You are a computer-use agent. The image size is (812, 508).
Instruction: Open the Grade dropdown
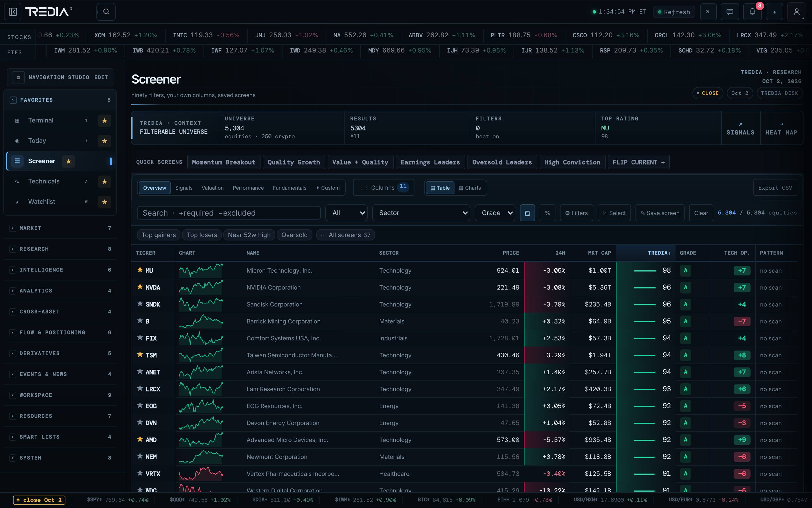(x=495, y=213)
